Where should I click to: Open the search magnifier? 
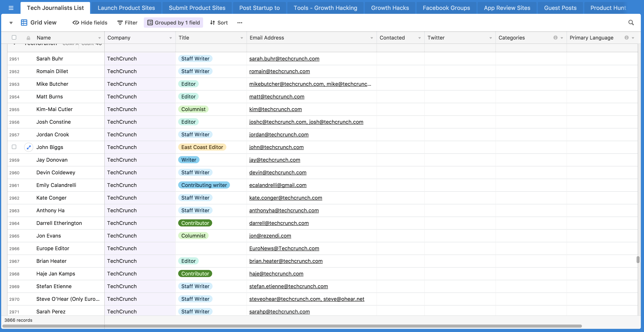631,23
